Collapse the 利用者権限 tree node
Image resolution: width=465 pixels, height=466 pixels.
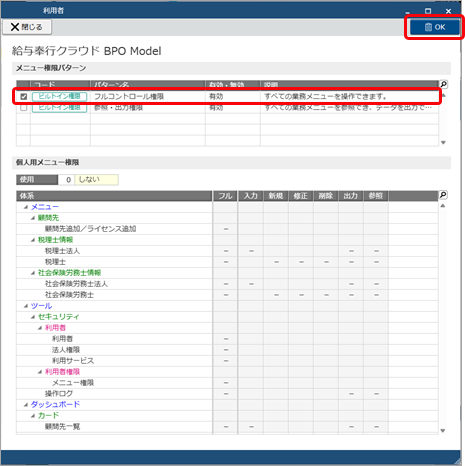(40, 372)
